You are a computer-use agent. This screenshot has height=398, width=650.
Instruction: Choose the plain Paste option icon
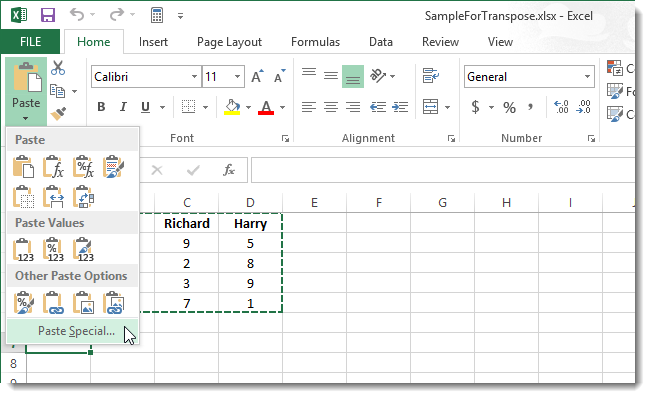coord(23,167)
